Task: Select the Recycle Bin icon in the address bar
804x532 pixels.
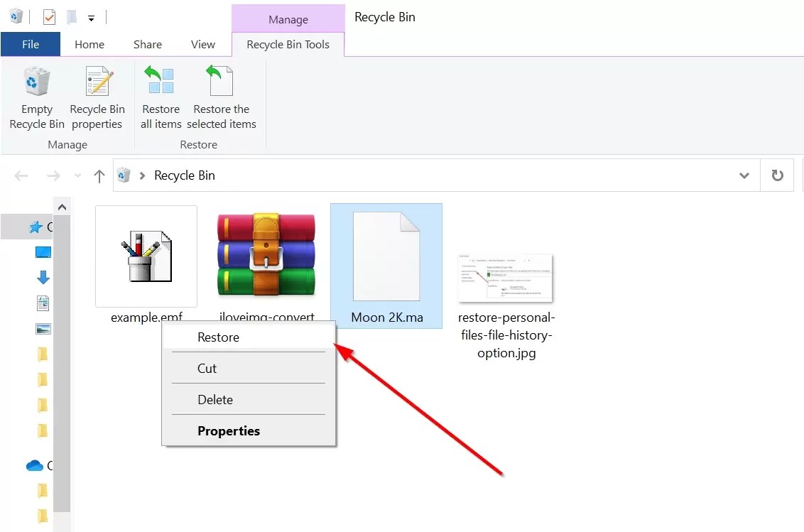Action: (124, 175)
